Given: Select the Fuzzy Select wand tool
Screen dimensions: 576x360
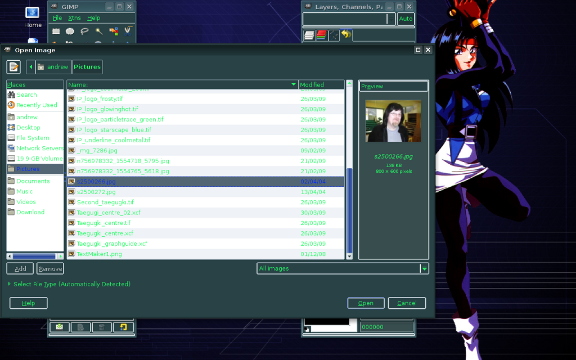Looking at the screenshot, I should (x=99, y=31).
